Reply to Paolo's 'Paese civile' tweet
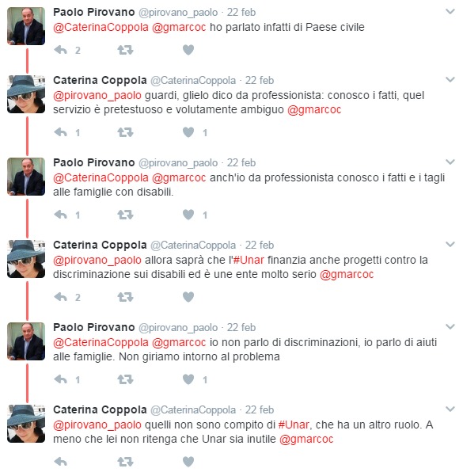This screenshot has width=463, height=476. [60, 50]
